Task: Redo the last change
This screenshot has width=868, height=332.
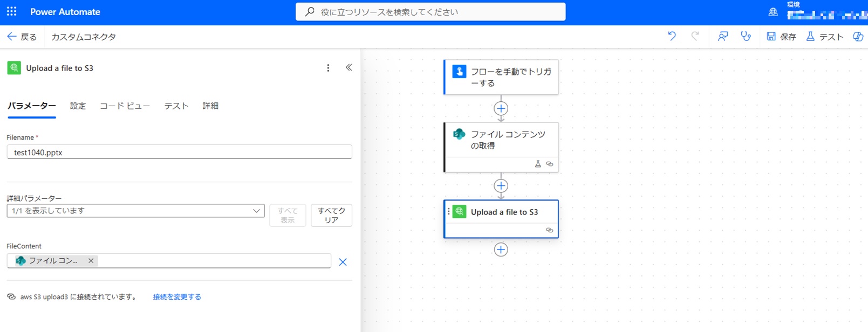Action: 695,36
